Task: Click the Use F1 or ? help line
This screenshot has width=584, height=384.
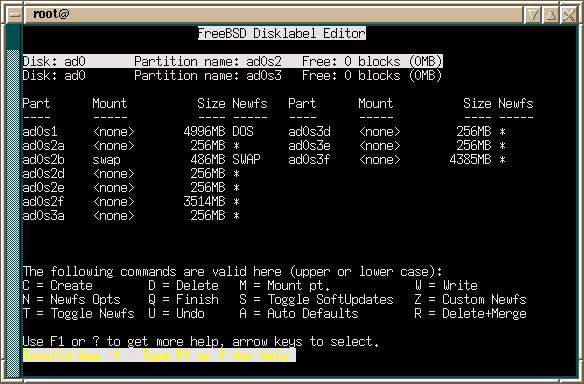Action: tap(201, 342)
